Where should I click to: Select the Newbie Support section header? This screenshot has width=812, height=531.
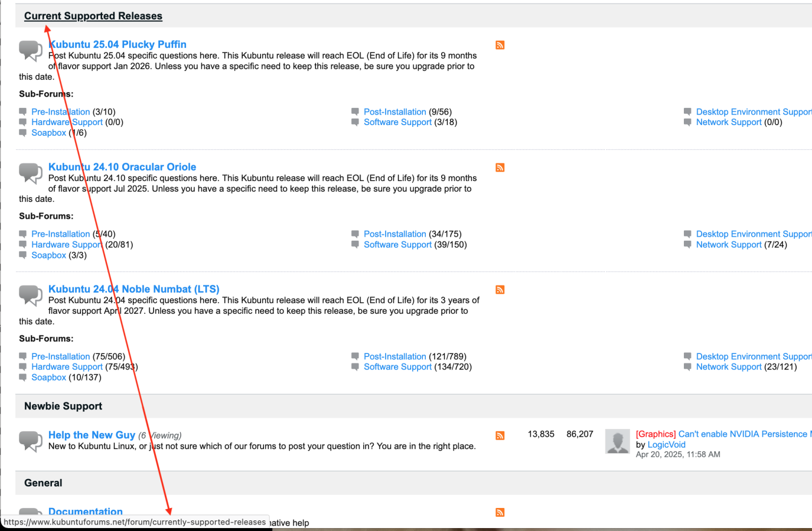pyautogui.click(x=63, y=406)
